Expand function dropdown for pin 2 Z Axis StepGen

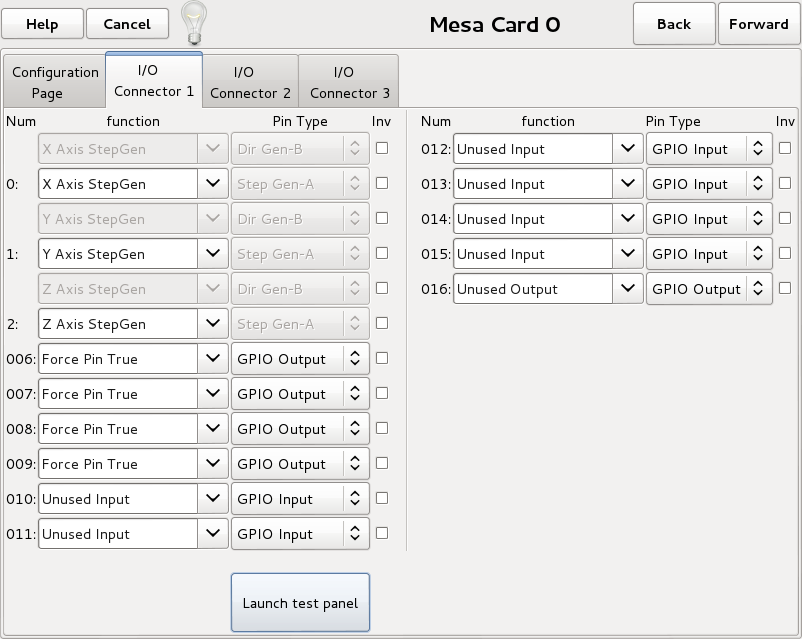[x=213, y=324]
